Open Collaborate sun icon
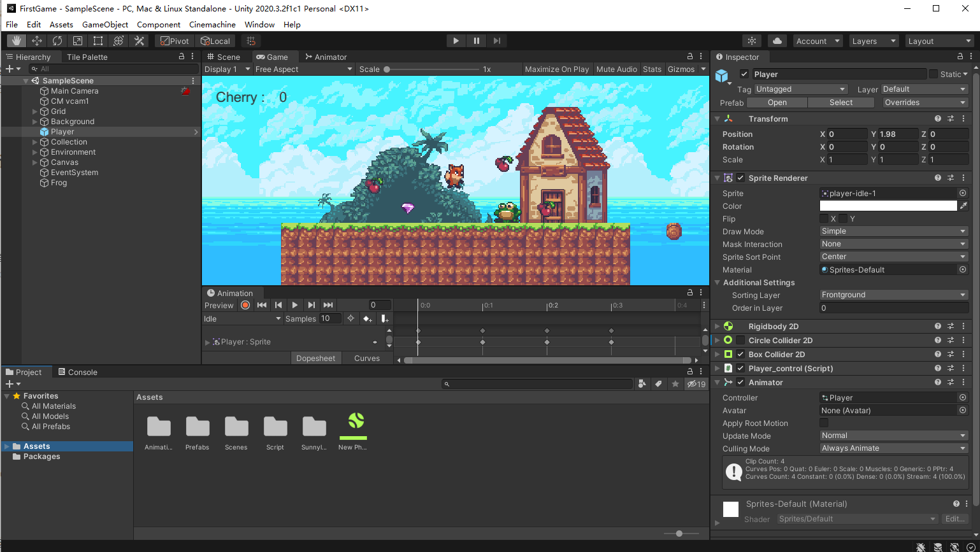Screen dimensions: 980x552 coord(753,41)
